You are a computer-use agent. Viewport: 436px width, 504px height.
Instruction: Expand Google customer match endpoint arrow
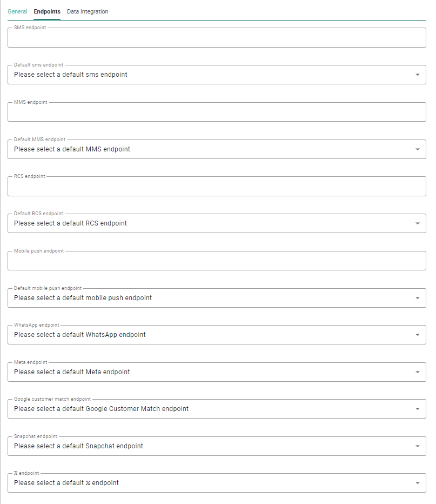click(417, 409)
